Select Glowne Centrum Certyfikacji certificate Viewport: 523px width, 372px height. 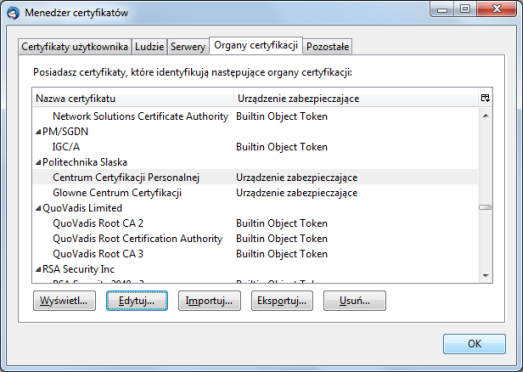[255, 193]
